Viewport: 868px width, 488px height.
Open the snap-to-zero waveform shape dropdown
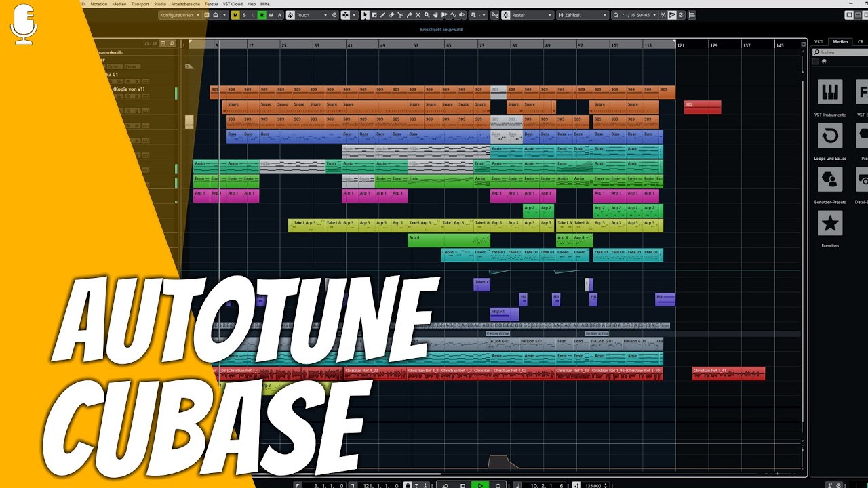tap(479, 15)
